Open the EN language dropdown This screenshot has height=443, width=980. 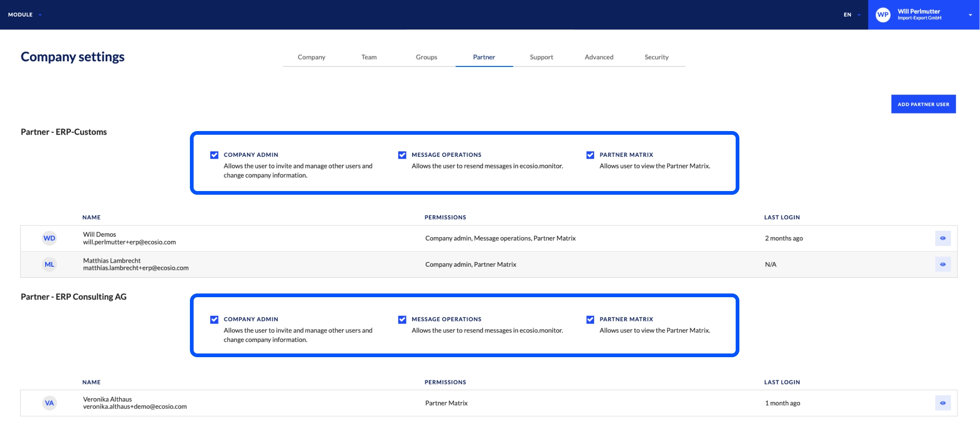852,15
